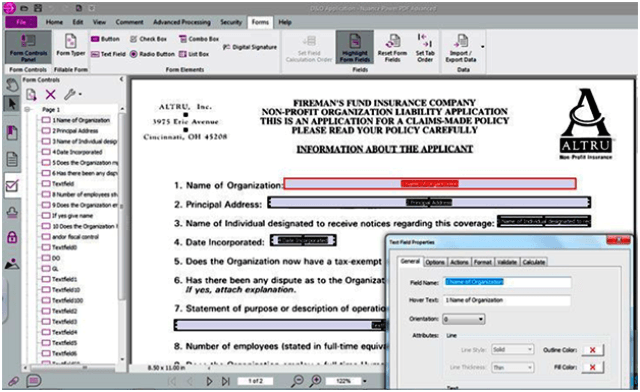Screen dimensions: 640x392
Task: Click Reset Form Fields
Action: coord(392,48)
